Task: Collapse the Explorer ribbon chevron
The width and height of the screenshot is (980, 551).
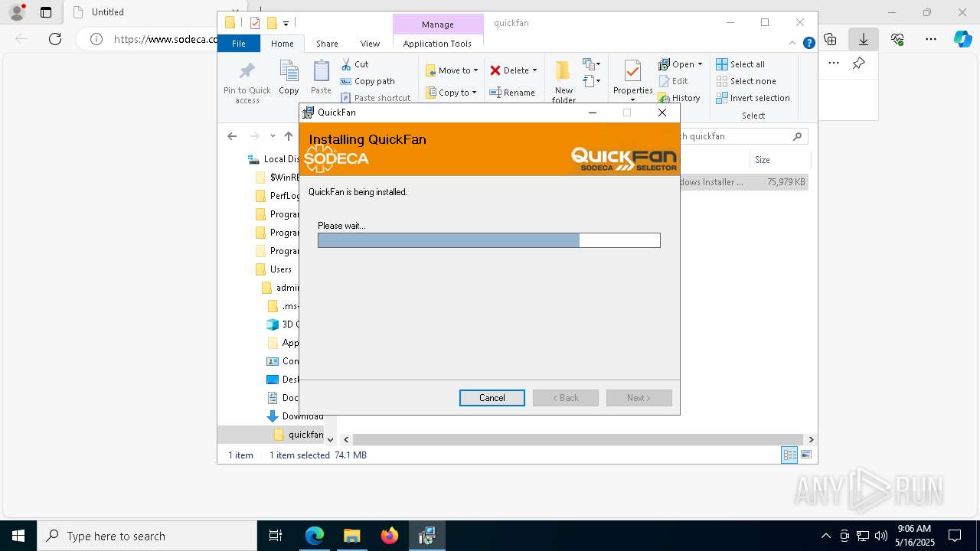Action: tap(792, 44)
